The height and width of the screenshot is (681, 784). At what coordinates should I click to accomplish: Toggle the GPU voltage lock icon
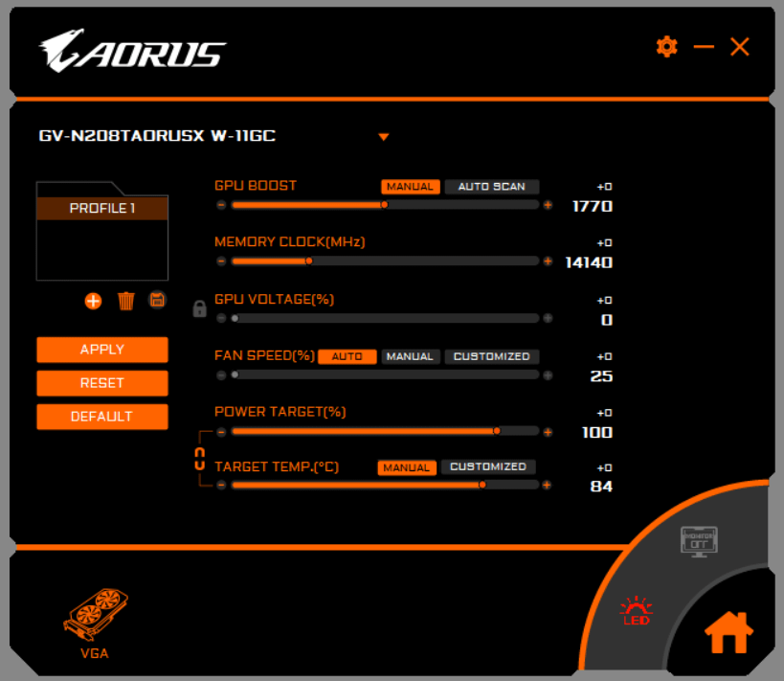point(199,308)
